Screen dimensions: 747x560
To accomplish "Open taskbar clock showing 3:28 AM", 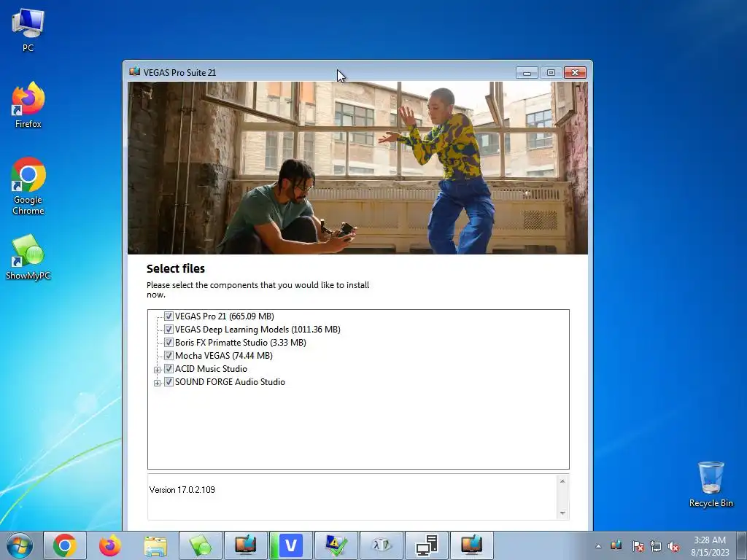I will (x=710, y=546).
